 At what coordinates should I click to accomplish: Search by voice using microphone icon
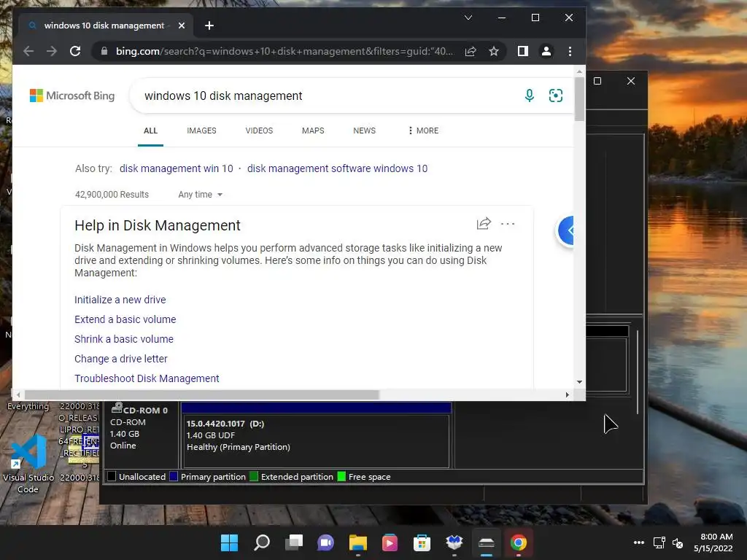(x=530, y=96)
